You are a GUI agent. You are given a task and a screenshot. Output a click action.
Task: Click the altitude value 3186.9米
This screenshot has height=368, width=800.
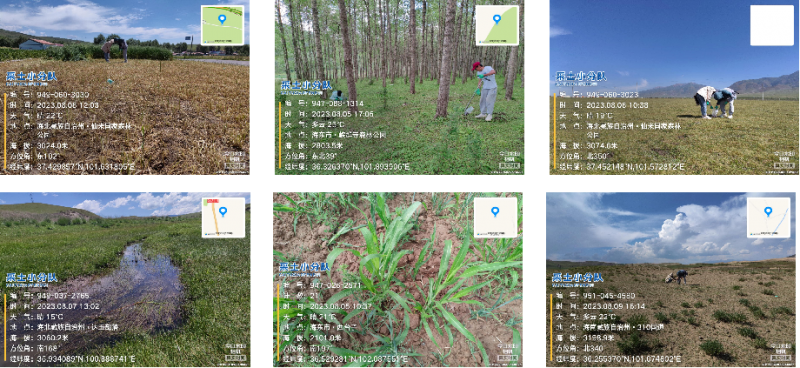598,338
